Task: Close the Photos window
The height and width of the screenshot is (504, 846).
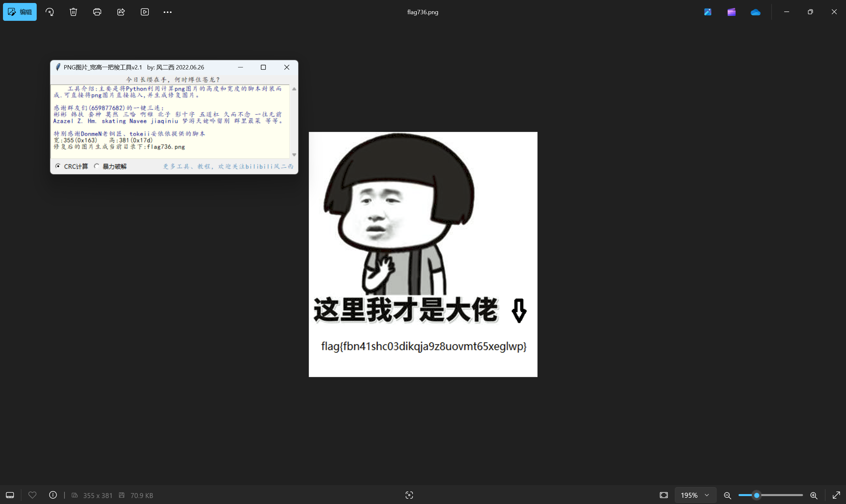Action: click(x=834, y=12)
